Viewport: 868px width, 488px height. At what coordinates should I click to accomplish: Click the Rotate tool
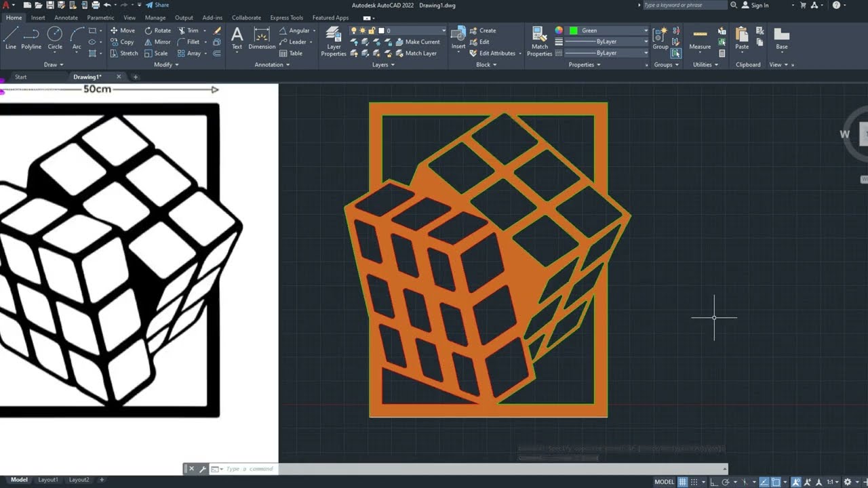click(x=157, y=30)
